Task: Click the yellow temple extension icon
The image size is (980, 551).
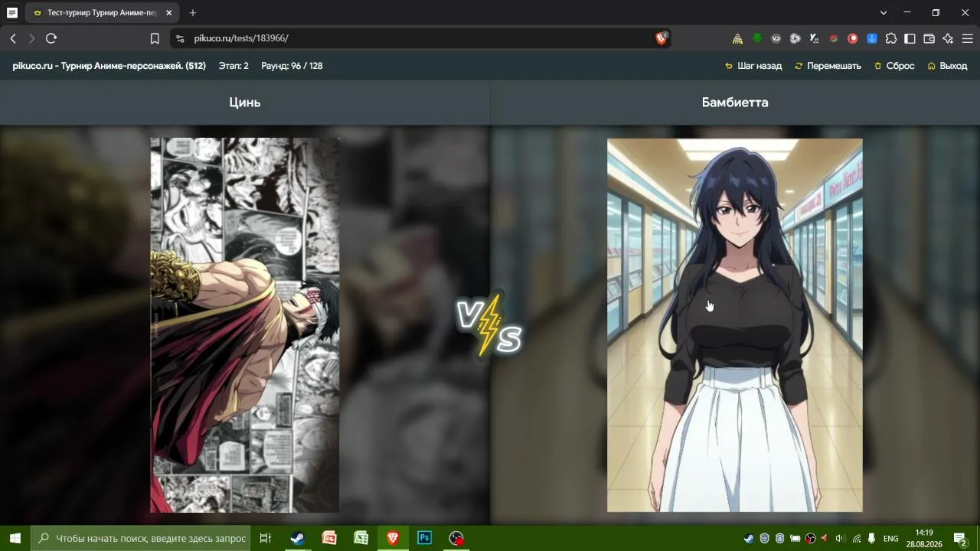Action: tap(737, 38)
